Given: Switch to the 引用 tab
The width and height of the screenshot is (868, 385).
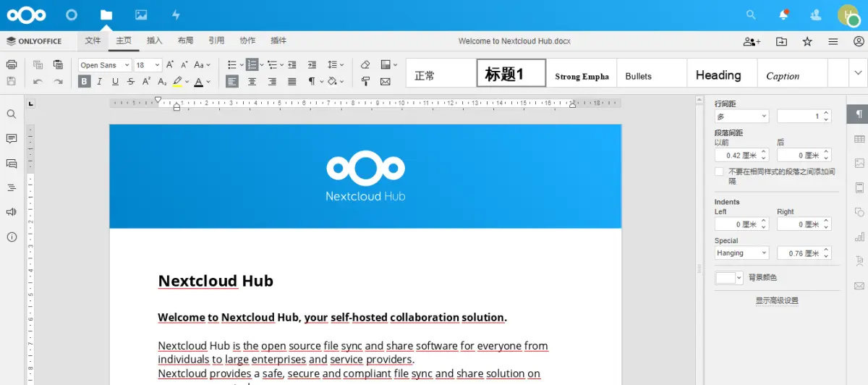Looking at the screenshot, I should (x=216, y=41).
